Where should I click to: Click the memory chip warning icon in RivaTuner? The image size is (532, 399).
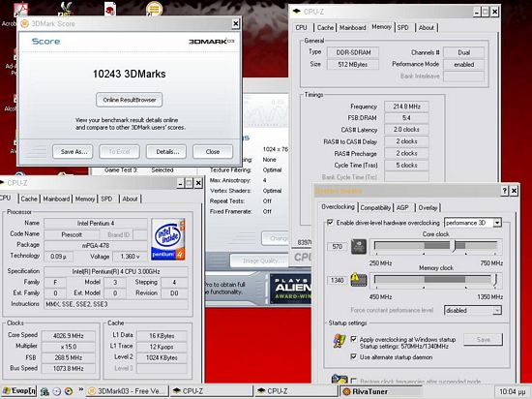(x=359, y=280)
